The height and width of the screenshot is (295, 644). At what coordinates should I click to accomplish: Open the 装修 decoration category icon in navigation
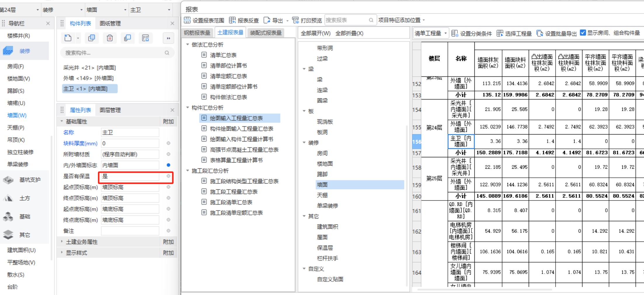coord(8,51)
